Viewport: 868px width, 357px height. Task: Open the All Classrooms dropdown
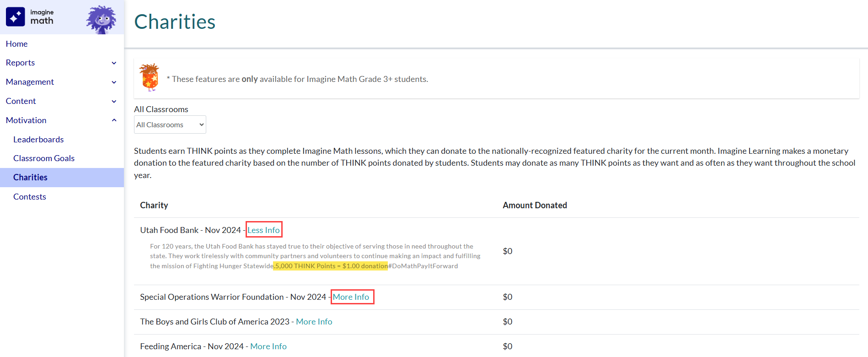click(x=170, y=124)
